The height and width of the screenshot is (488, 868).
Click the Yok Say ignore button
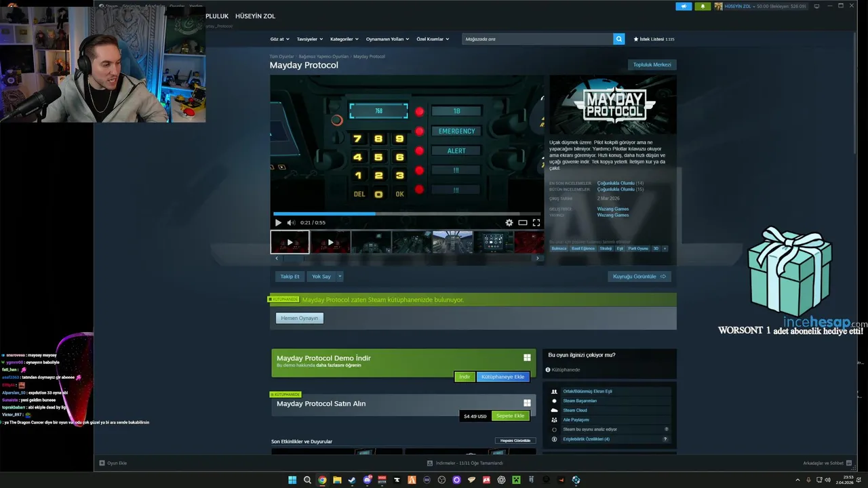point(321,277)
